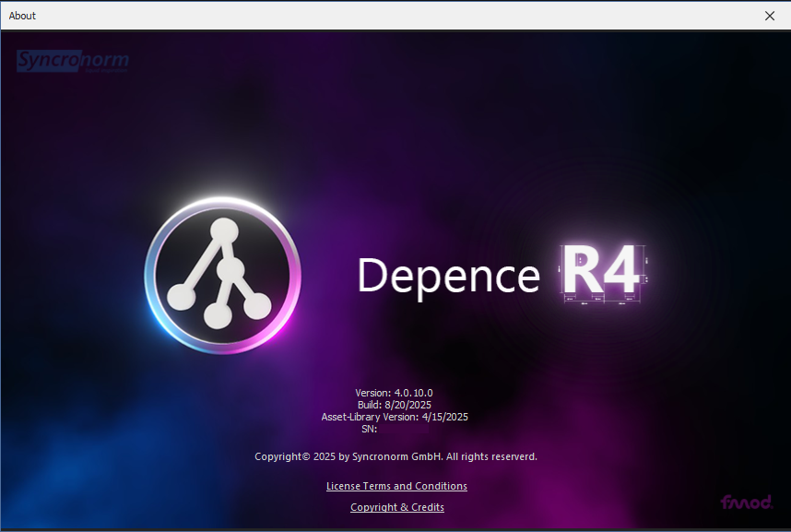Click the SN: serial number label
The height and width of the screenshot is (532, 791).
[x=370, y=429]
